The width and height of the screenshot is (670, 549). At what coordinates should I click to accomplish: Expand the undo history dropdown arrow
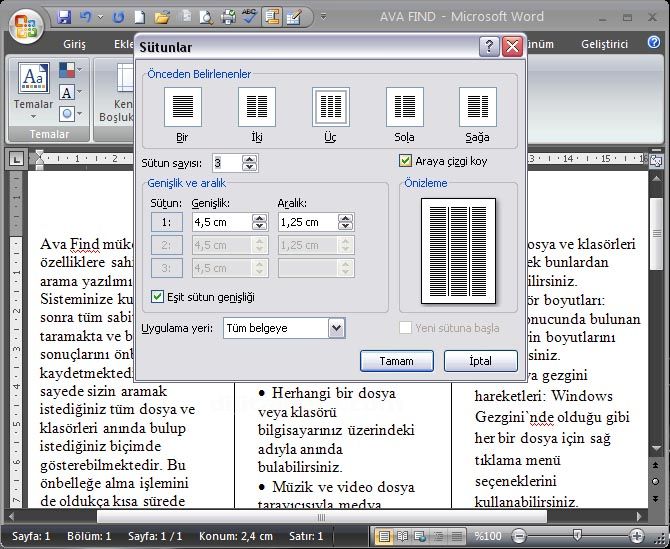click(x=100, y=18)
